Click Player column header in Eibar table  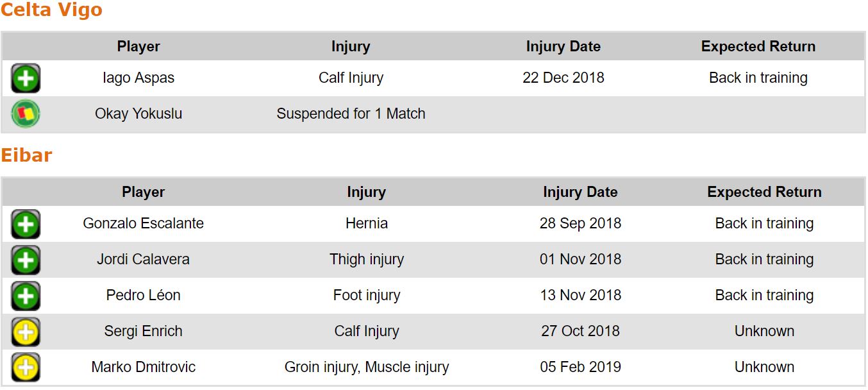coord(144,192)
